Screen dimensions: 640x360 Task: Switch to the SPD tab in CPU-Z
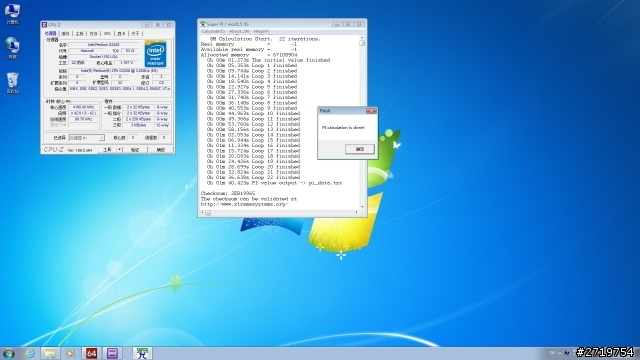pos(107,33)
